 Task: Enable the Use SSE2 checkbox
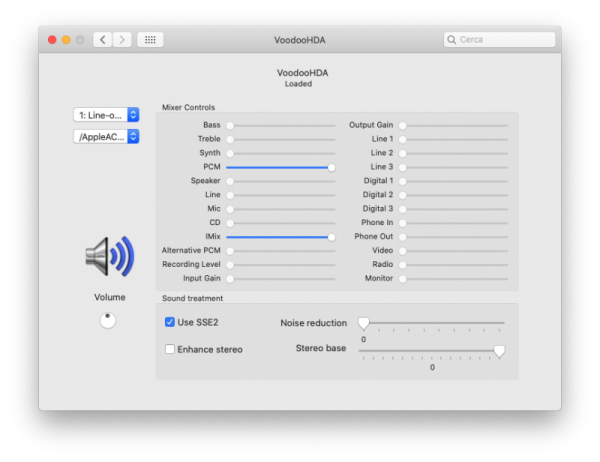click(x=170, y=322)
